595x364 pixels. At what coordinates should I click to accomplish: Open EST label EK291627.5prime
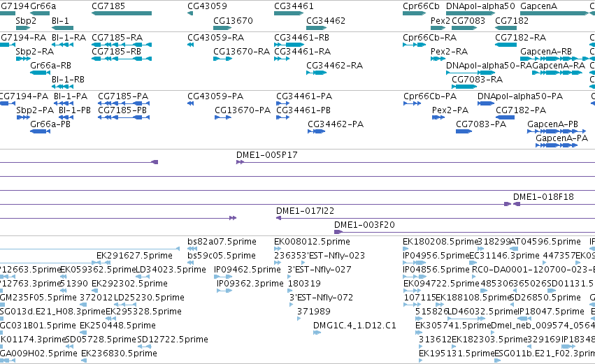click(134, 256)
